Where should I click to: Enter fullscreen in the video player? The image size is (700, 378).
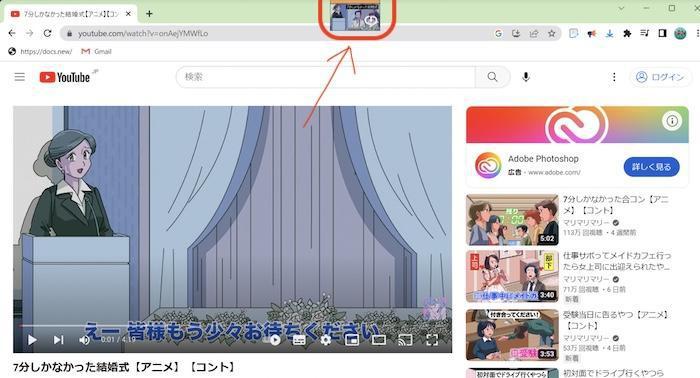432,340
